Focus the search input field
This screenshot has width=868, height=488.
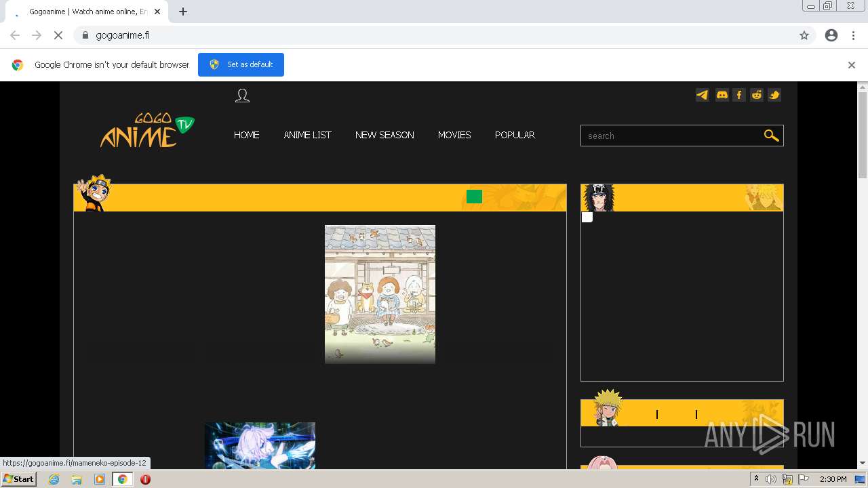pos(671,136)
